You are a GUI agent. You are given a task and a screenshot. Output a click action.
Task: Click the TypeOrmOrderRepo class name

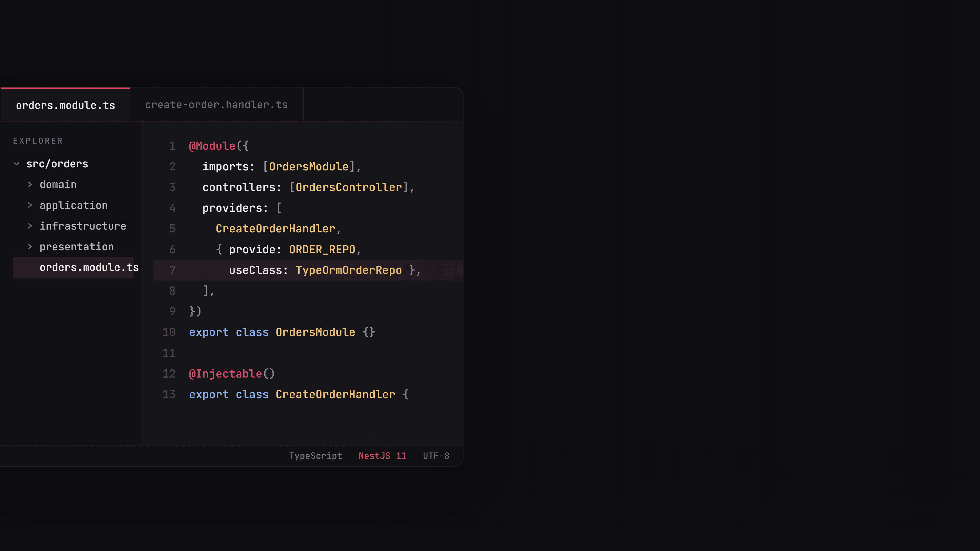[349, 270]
